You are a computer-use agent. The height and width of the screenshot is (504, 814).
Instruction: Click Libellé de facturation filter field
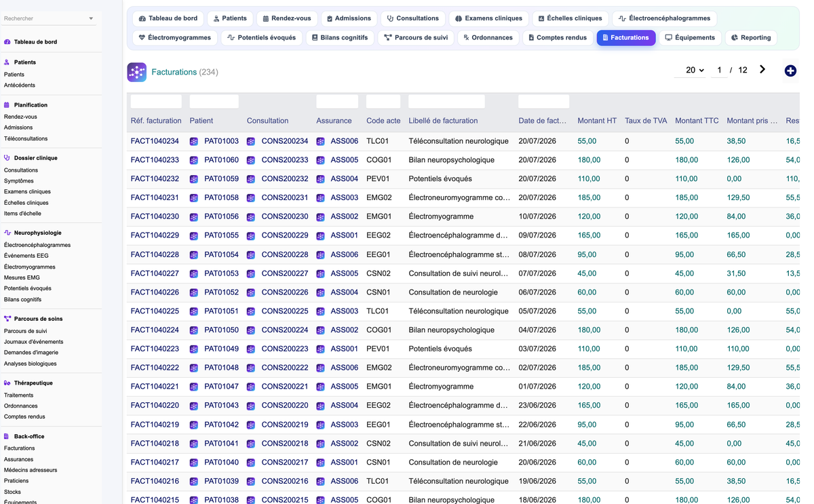point(446,102)
